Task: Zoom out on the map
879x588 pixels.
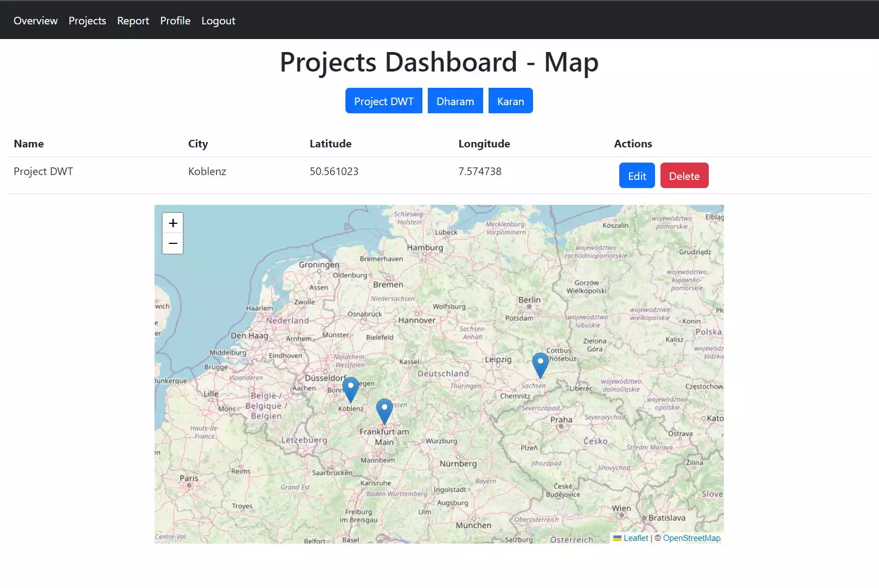Action: tap(172, 244)
